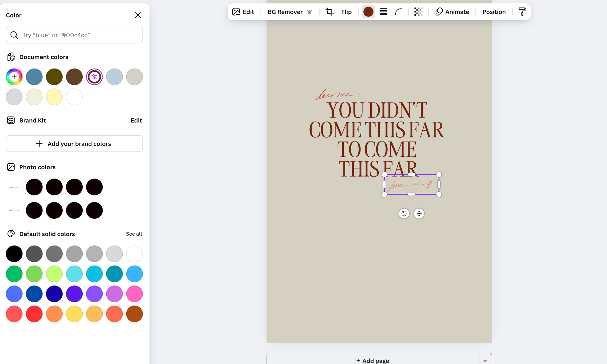Select the steel blue document color

pos(34,77)
